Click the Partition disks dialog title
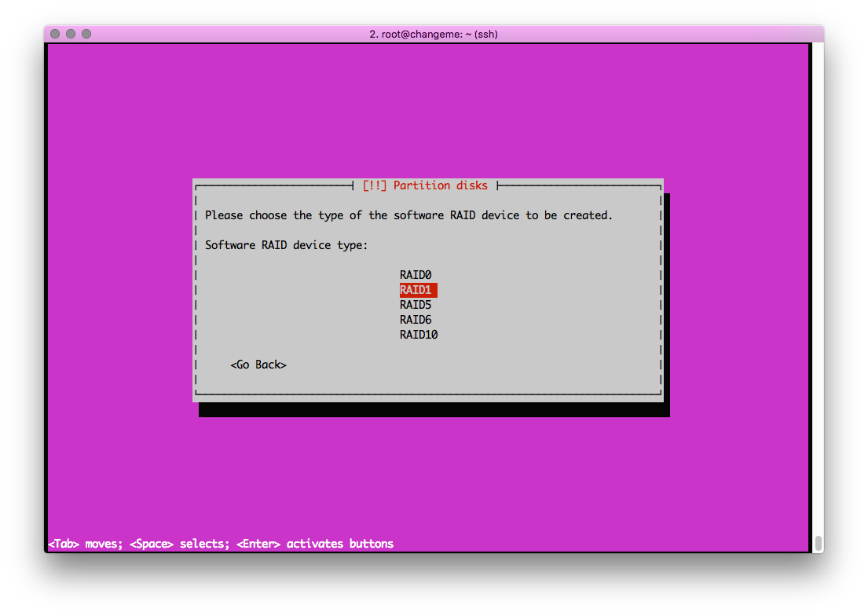Image resolution: width=868 pixels, height=616 pixels. (x=440, y=186)
